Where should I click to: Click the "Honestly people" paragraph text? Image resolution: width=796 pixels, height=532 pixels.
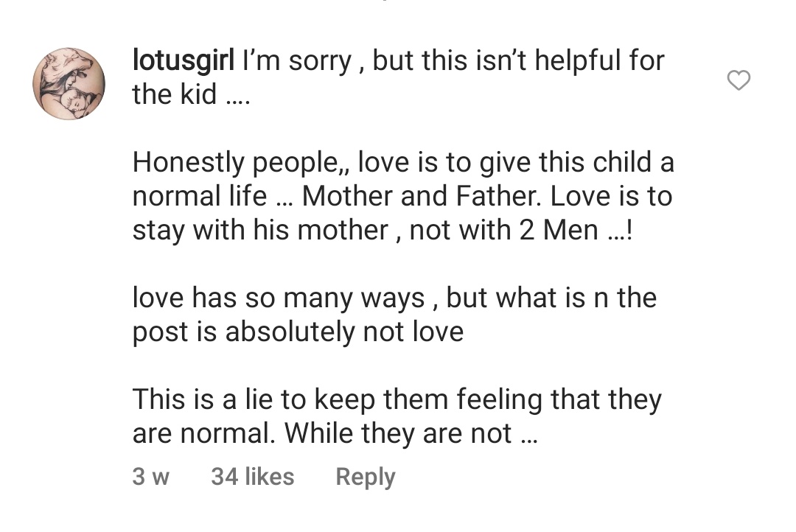[x=403, y=197]
